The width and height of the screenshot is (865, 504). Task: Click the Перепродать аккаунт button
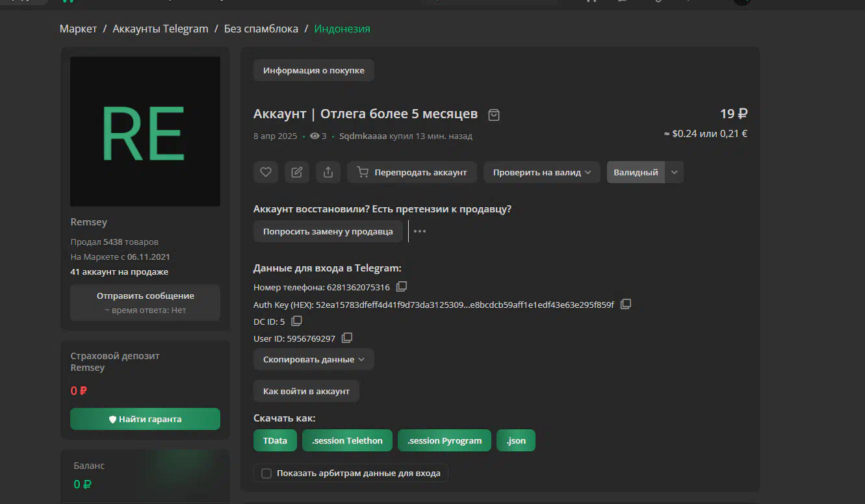pyautogui.click(x=412, y=172)
